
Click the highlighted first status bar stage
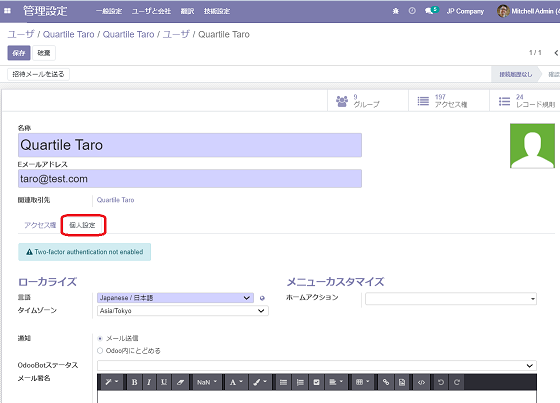[x=515, y=74]
